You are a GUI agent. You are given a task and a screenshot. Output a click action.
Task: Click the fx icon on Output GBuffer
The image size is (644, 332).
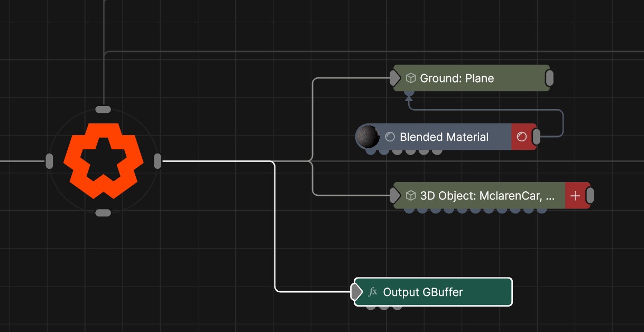click(x=373, y=292)
